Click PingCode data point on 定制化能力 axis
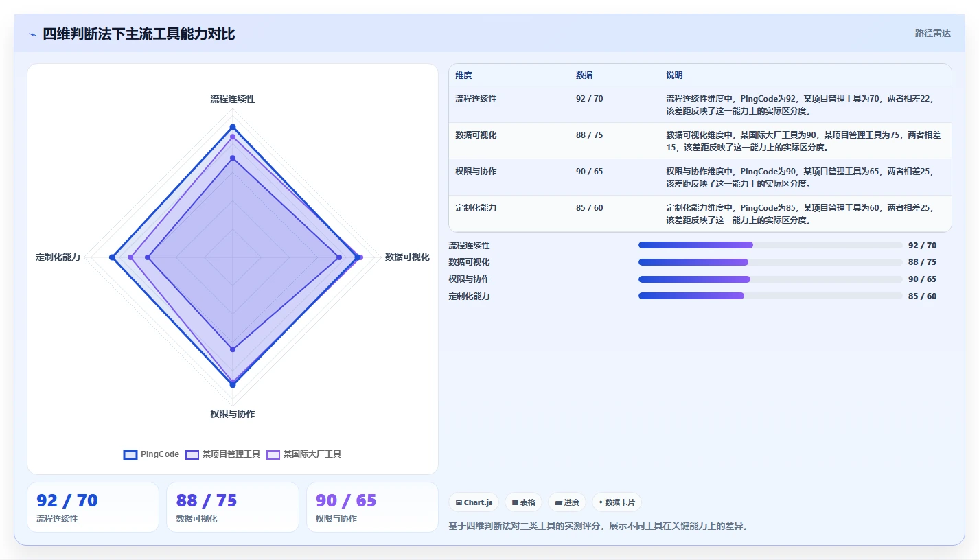This screenshot has height=560, width=979. [x=112, y=257]
